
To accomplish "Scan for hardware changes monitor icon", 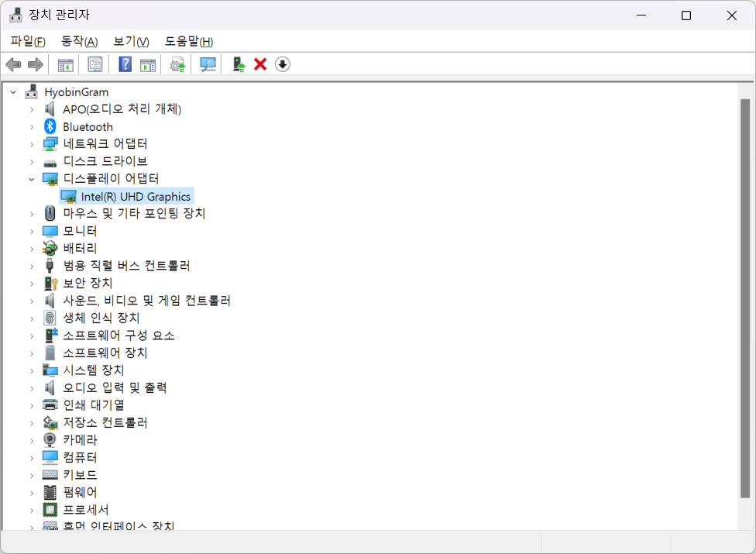I will tap(208, 64).
